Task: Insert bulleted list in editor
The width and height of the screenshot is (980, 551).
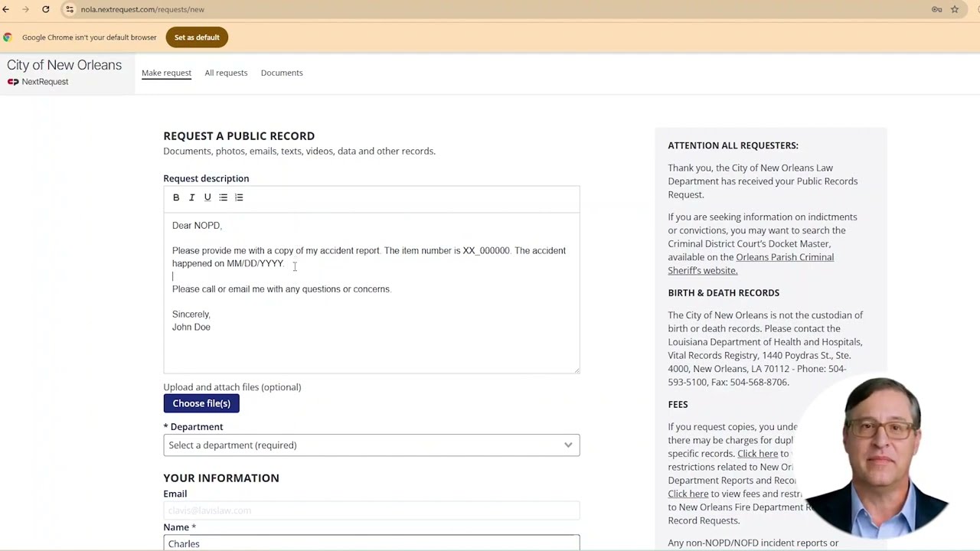Action: pos(223,197)
